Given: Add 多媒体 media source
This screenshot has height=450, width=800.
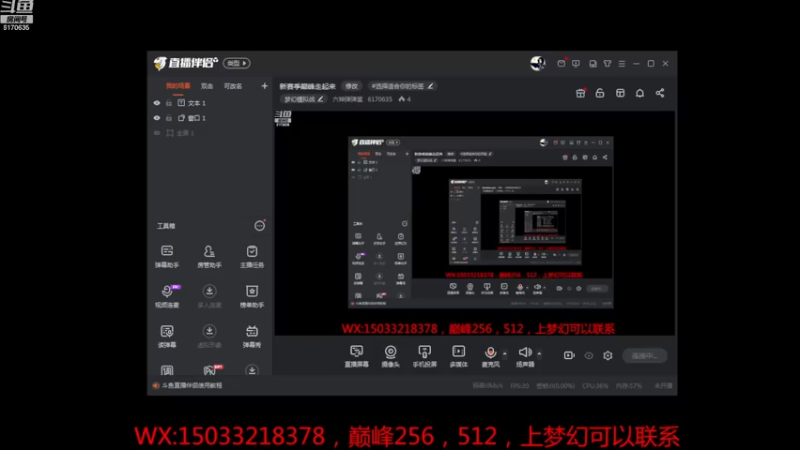Looking at the screenshot, I should pyautogui.click(x=458, y=356).
